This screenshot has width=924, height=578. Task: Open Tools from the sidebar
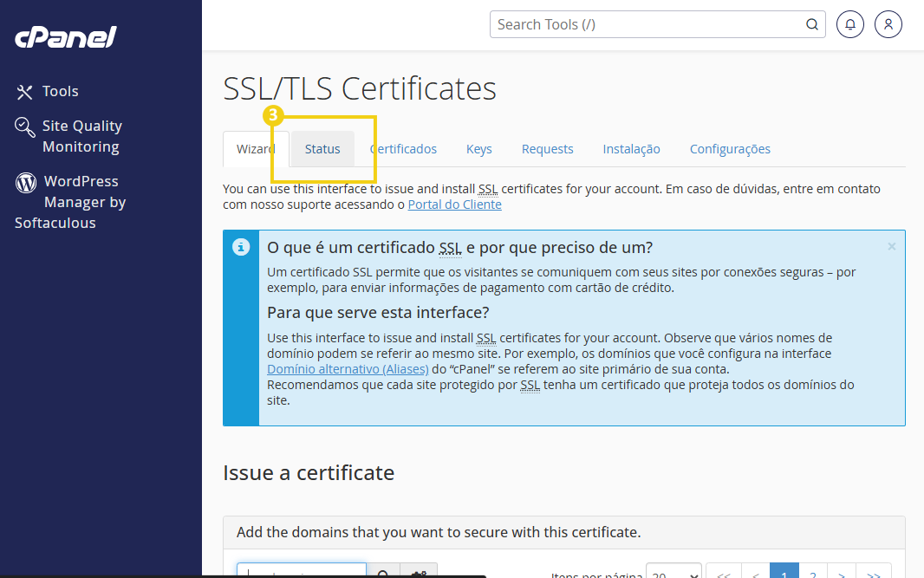48,91
